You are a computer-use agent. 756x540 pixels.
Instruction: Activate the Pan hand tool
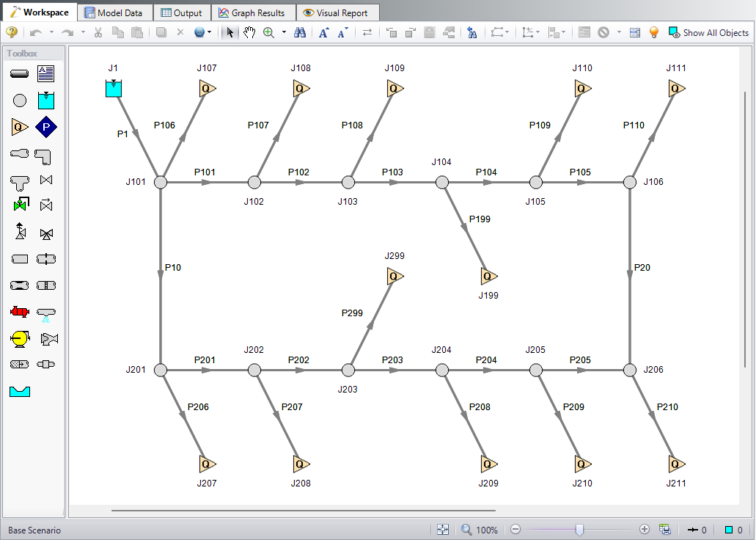click(249, 32)
